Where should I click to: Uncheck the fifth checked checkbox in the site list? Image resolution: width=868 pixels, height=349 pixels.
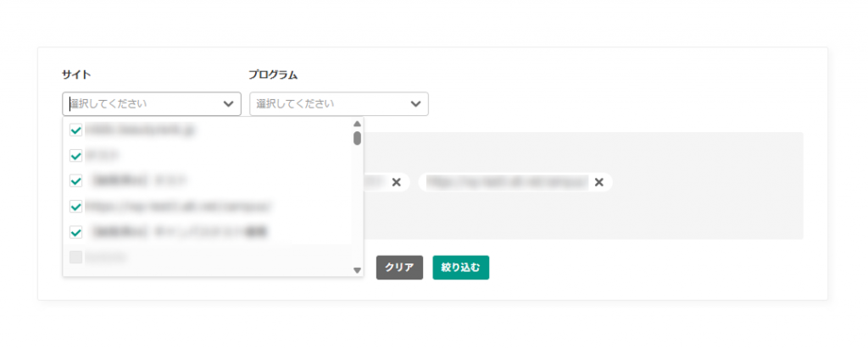coord(75,232)
